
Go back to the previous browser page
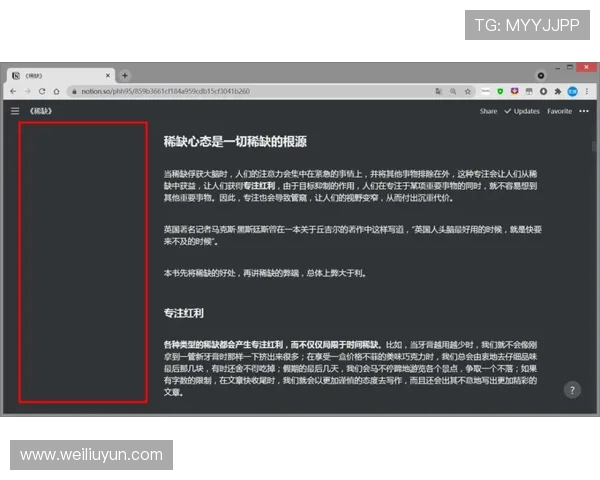[13, 91]
